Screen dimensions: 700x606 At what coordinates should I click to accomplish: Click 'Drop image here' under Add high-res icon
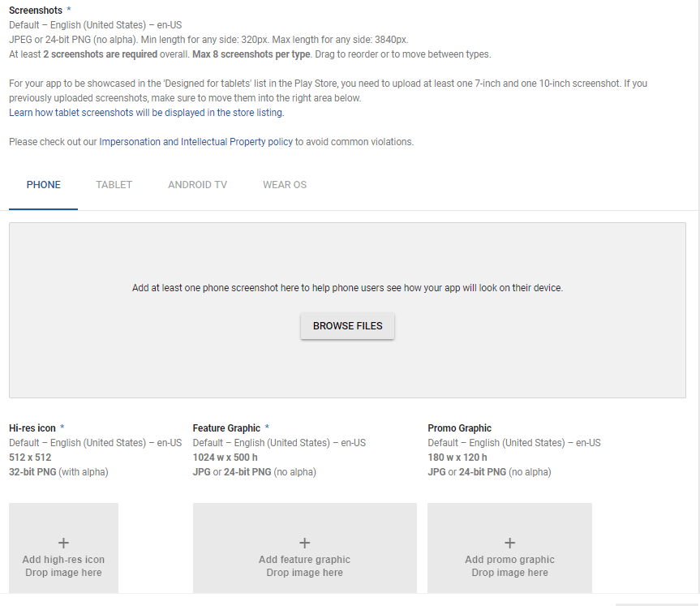coord(63,572)
